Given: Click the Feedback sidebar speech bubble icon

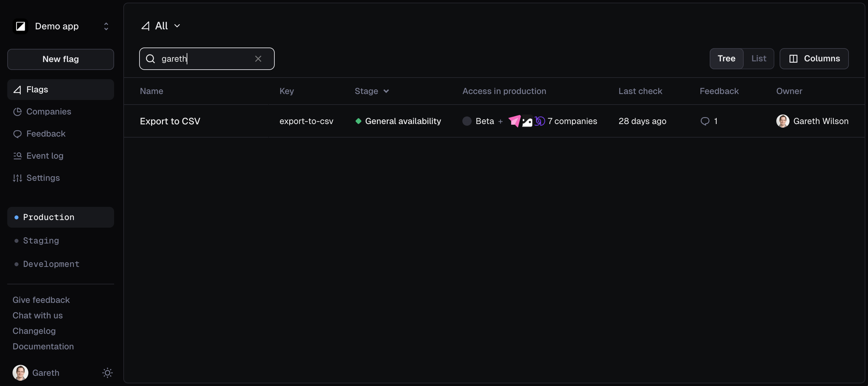Looking at the screenshot, I should pyautogui.click(x=17, y=134).
